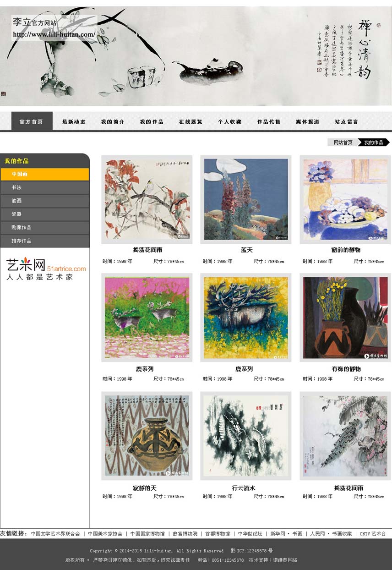Open the 艺术网 51artrice.com logo banner
Viewport: 392px width, 570px height.
click(45, 269)
